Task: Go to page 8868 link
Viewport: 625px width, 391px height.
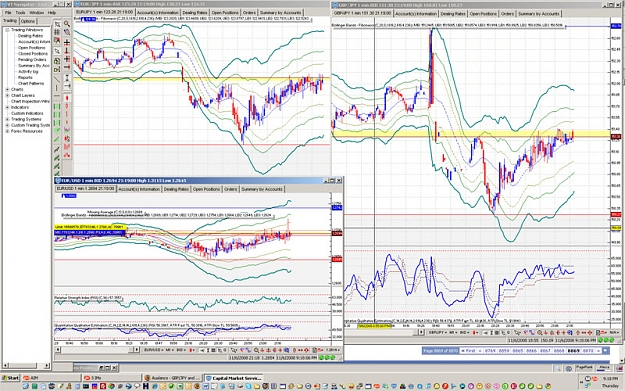Action: click(x=559, y=351)
